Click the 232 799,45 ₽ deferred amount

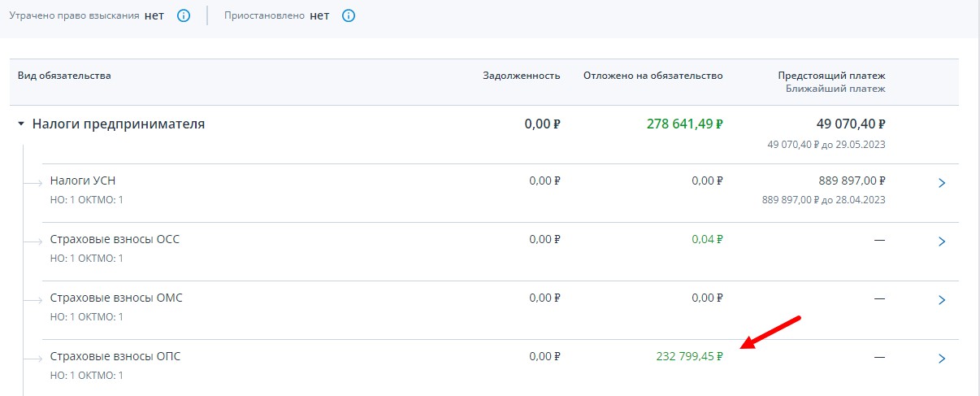click(689, 356)
